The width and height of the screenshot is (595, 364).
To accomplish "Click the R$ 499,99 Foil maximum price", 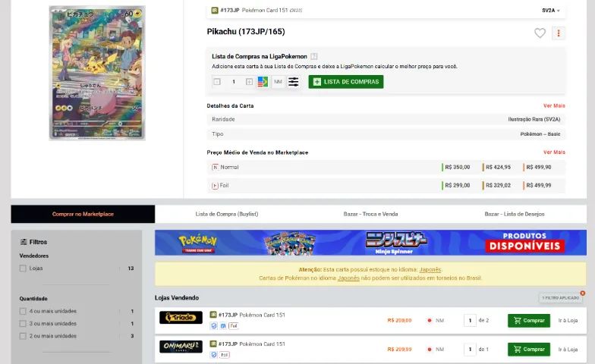I will [539, 185].
